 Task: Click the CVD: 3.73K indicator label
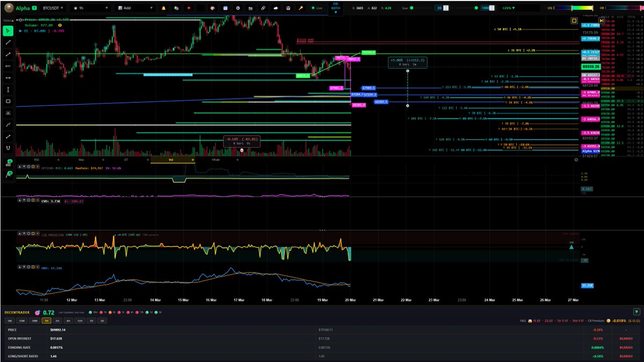[x=50, y=201]
